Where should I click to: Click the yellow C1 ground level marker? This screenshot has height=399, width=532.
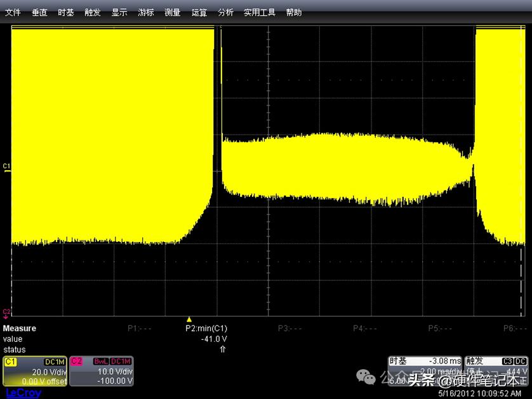coord(6,168)
